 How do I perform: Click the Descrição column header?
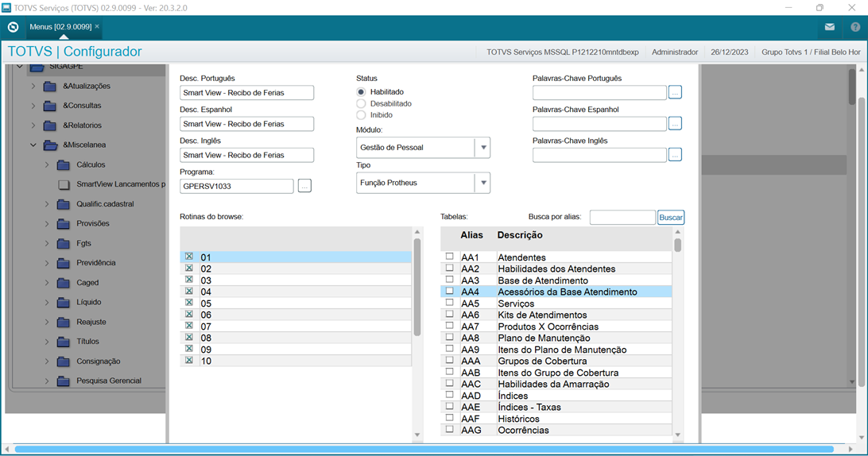520,235
